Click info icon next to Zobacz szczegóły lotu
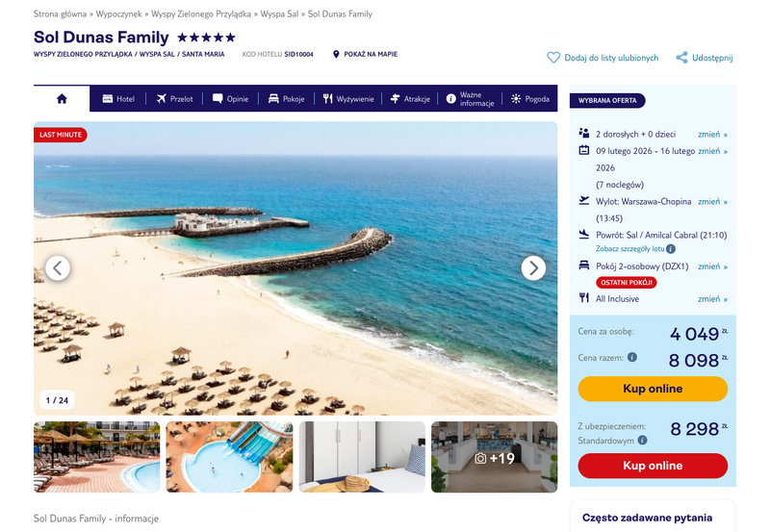770x532 pixels. (x=671, y=249)
